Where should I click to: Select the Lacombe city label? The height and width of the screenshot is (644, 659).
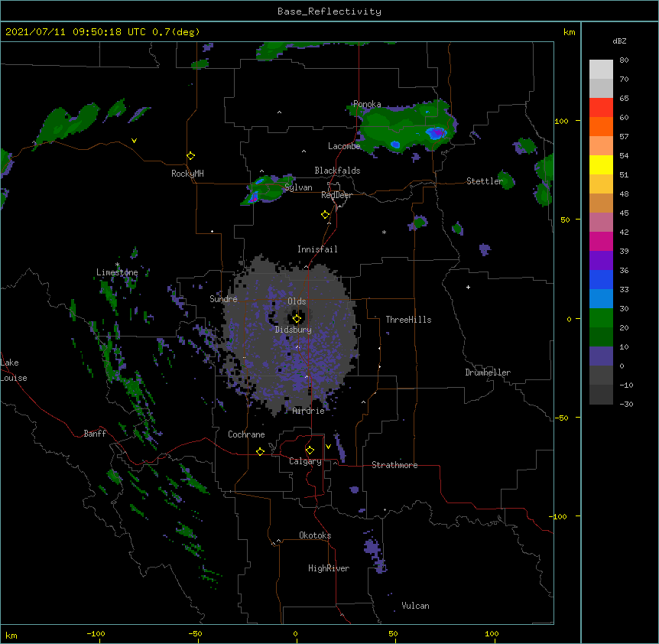pyautogui.click(x=344, y=146)
